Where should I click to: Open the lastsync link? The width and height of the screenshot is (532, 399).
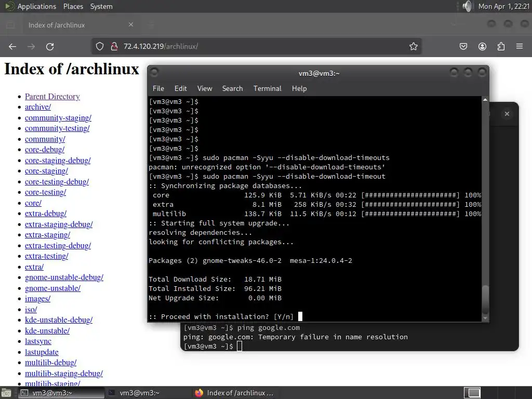coord(38,342)
